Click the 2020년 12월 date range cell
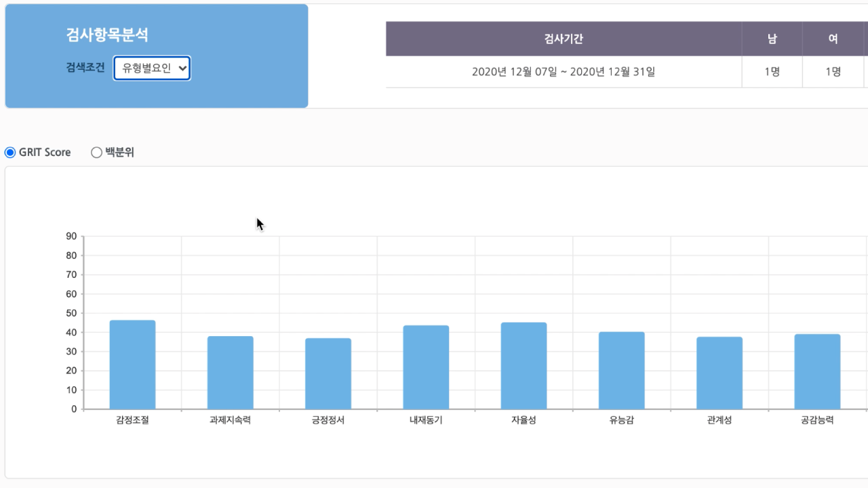 (x=564, y=72)
